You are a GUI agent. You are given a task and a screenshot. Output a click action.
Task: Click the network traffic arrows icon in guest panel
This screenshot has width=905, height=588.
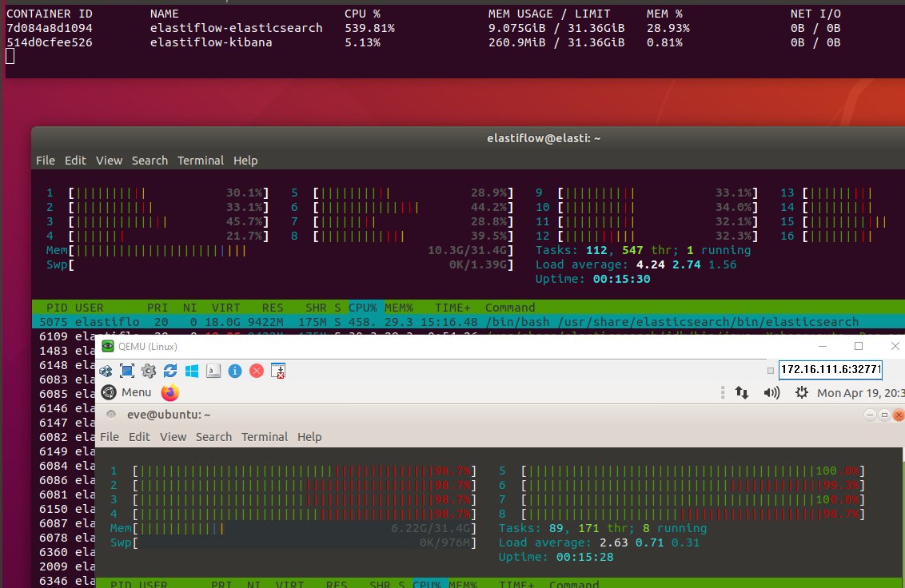point(741,392)
